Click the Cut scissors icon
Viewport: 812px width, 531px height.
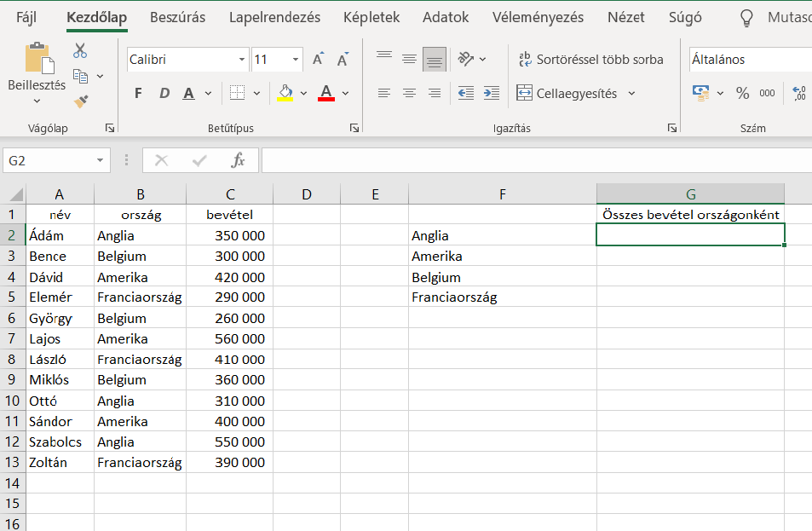80,51
